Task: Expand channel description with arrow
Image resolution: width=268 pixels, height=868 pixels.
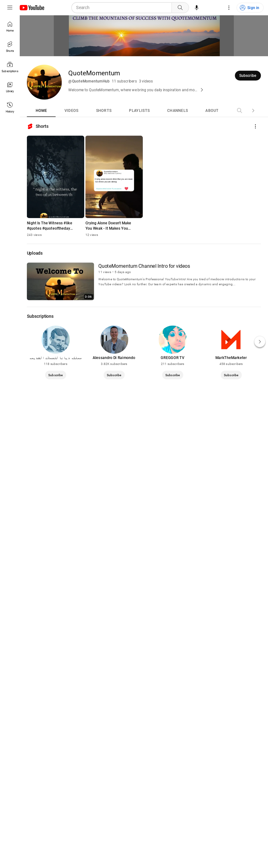Action: pos(202,90)
